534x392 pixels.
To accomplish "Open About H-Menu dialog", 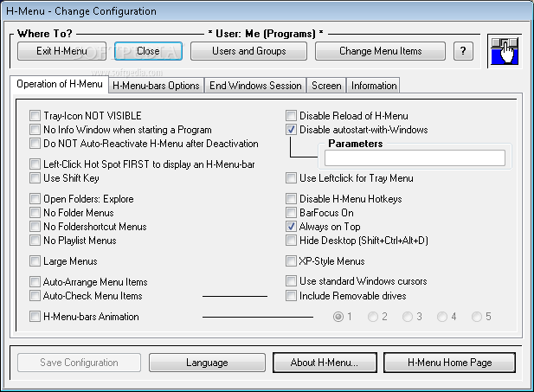I will click(325, 363).
